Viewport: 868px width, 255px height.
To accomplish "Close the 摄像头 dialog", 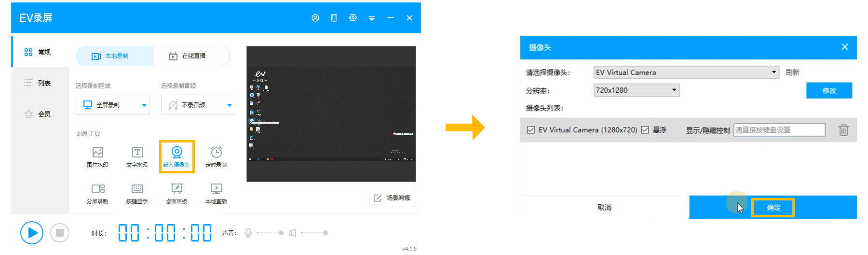I will (x=845, y=47).
